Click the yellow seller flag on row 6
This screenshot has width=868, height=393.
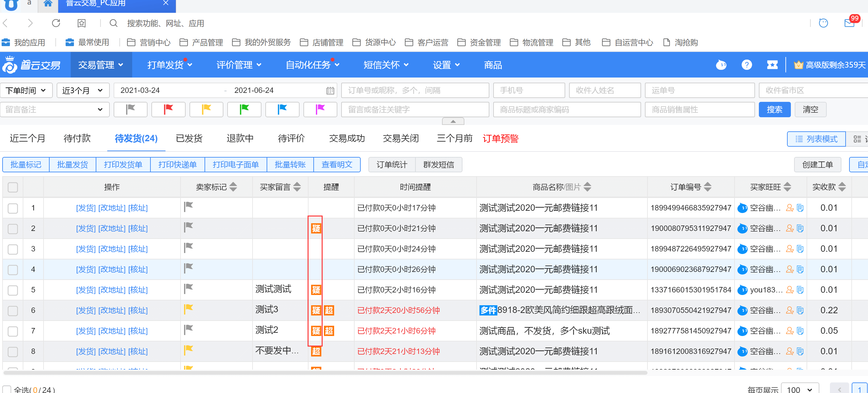tap(189, 309)
